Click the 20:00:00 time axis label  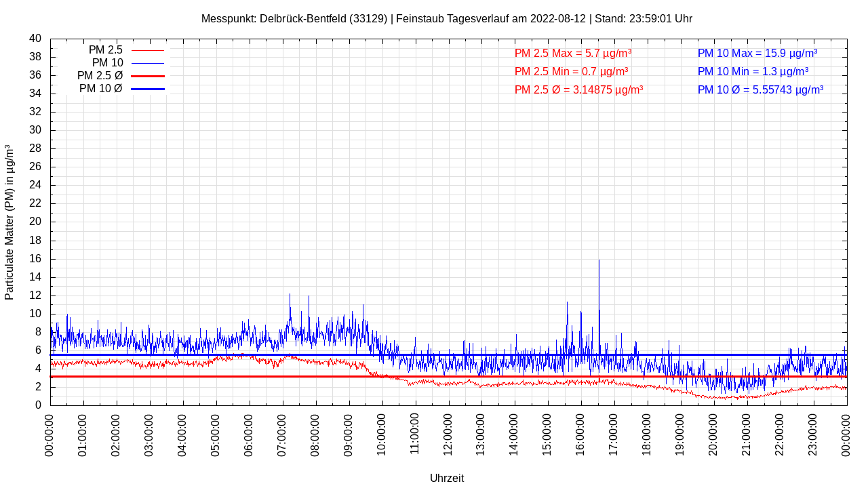tap(714, 434)
